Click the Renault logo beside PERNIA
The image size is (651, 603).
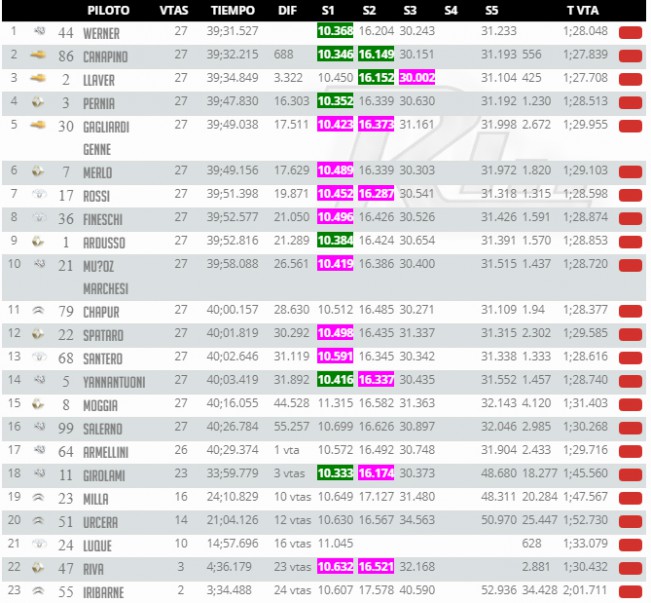(38, 101)
